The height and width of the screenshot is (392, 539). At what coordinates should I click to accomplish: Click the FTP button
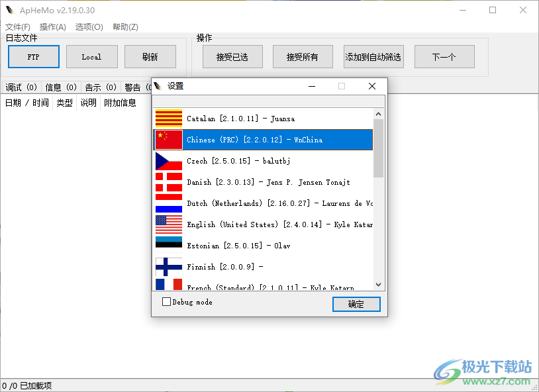pos(34,57)
